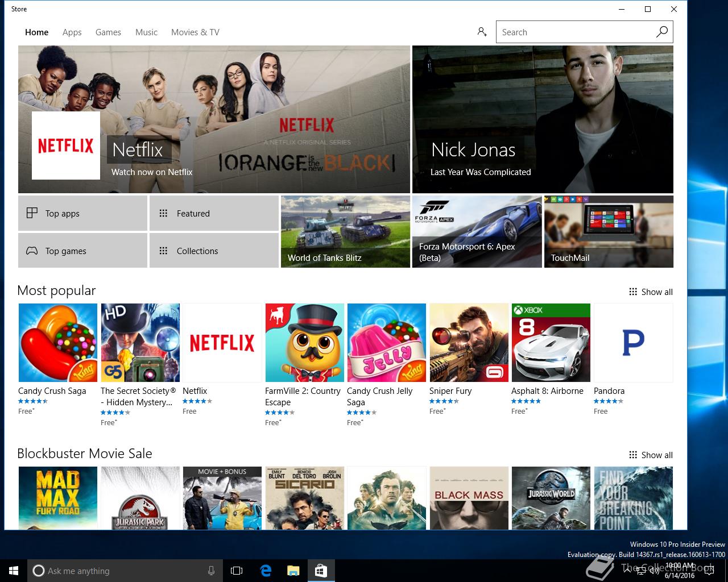This screenshot has width=728, height=582.
Task: Open Candy Crush Saga app tile
Action: pos(58,343)
